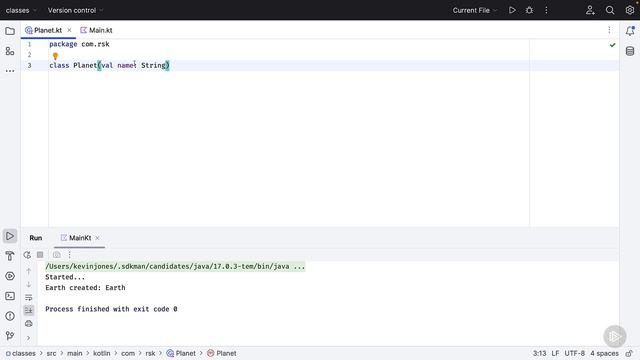Go to line via 3:13 position indicator
Image resolution: width=640 pixels, height=360 pixels.
[539, 353]
